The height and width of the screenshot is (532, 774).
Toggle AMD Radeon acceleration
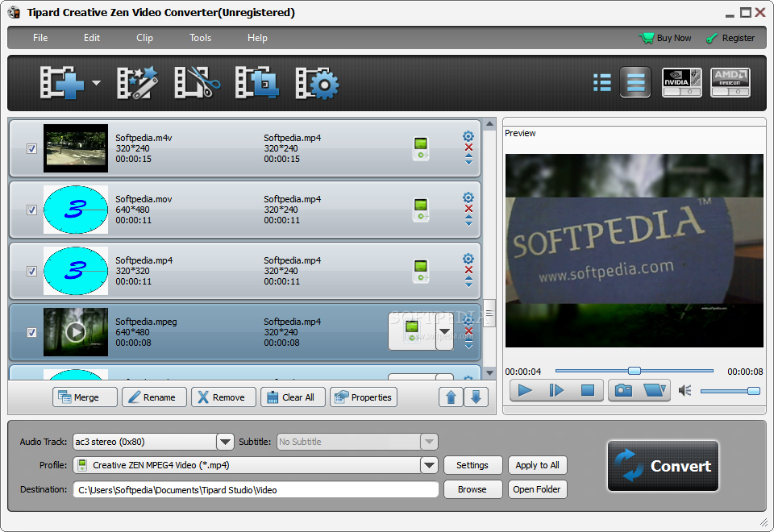(x=730, y=82)
